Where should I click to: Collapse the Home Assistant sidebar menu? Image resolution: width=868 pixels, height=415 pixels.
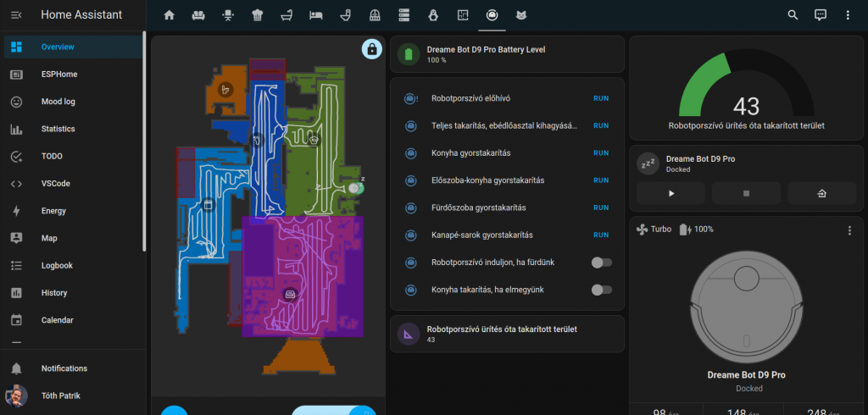click(17, 15)
